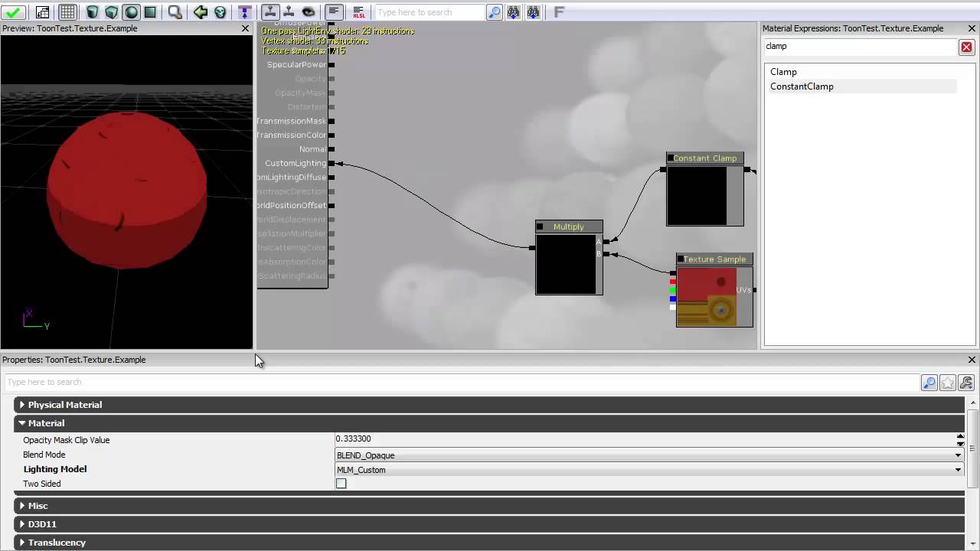980x551 pixels.
Task: Toggle the eye preview icon
Action: point(309,12)
